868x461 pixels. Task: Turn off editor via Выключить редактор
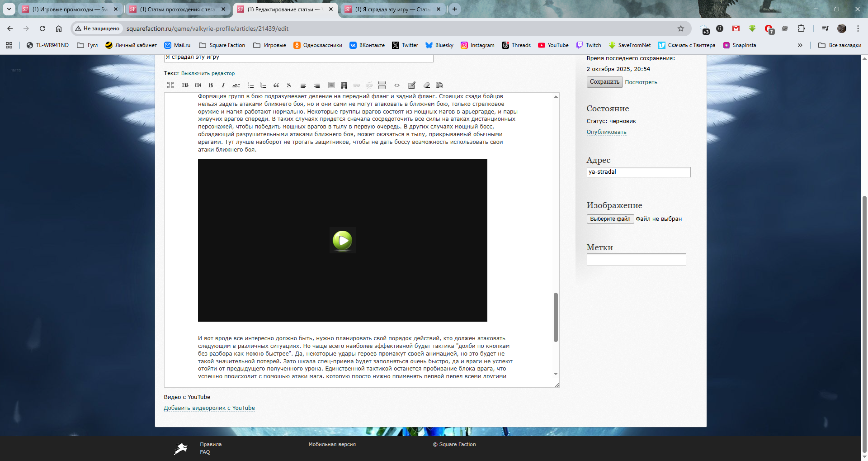pyautogui.click(x=208, y=73)
